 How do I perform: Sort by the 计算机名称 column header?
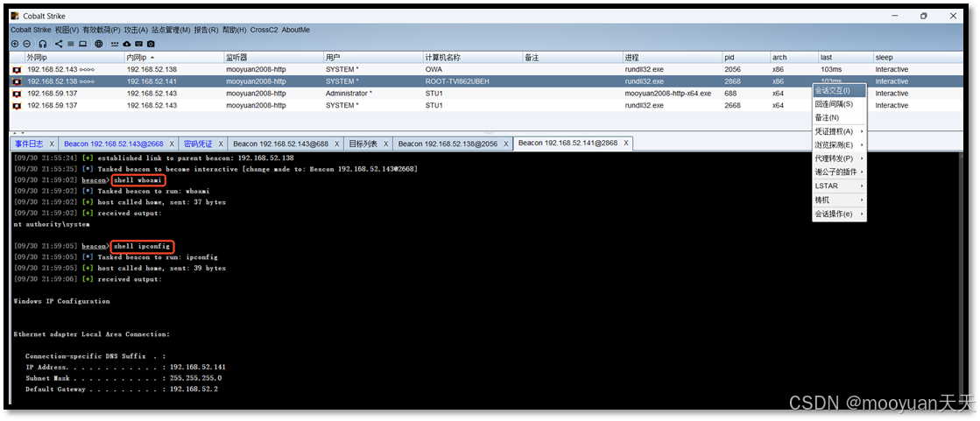pyautogui.click(x=473, y=58)
